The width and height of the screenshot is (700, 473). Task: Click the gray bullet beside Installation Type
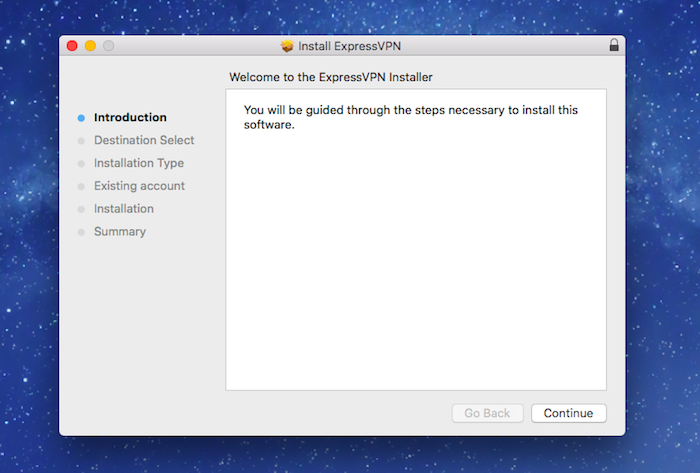(81, 163)
